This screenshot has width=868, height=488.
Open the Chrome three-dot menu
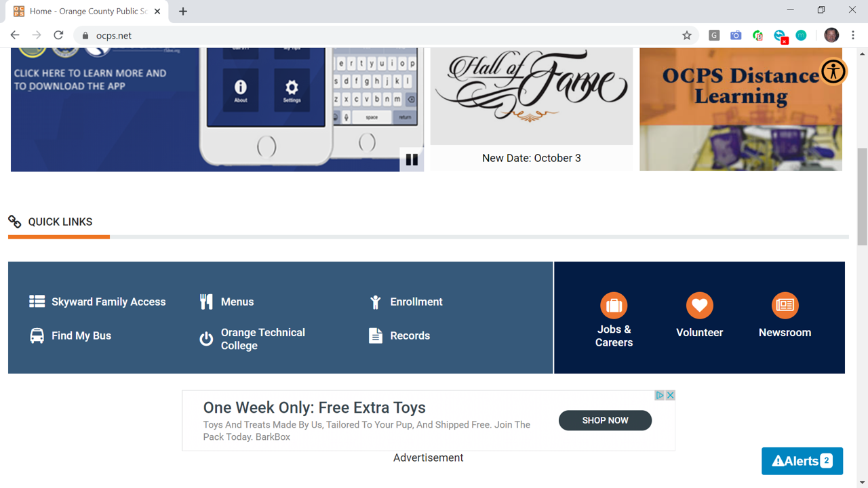853,35
